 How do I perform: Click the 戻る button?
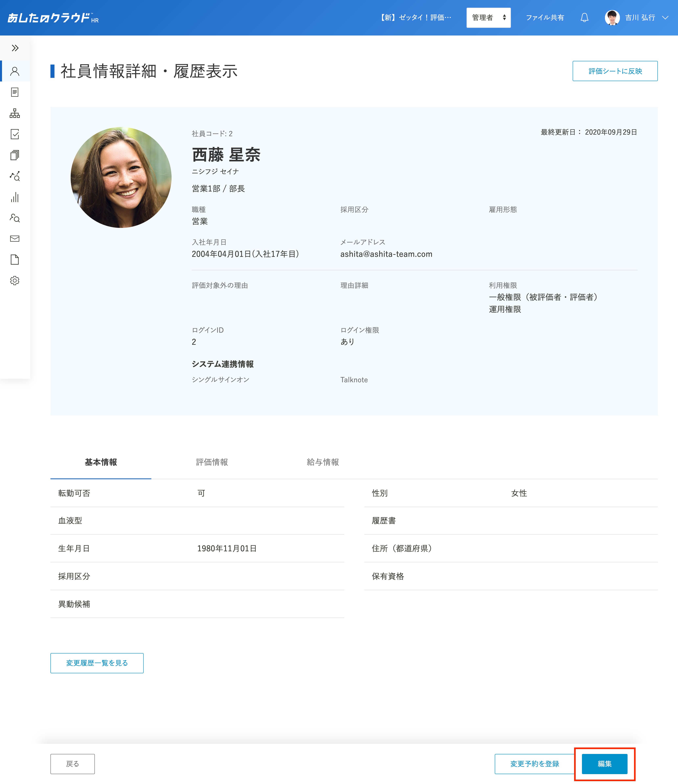pos(72,764)
